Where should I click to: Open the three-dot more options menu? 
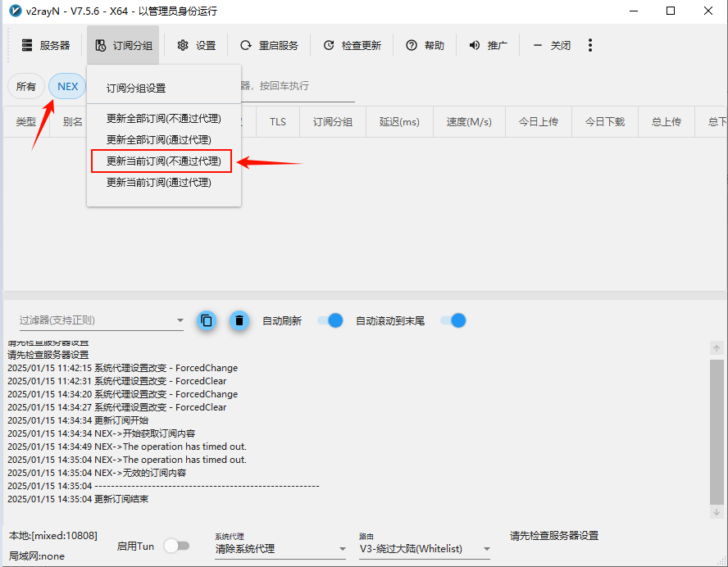(590, 45)
